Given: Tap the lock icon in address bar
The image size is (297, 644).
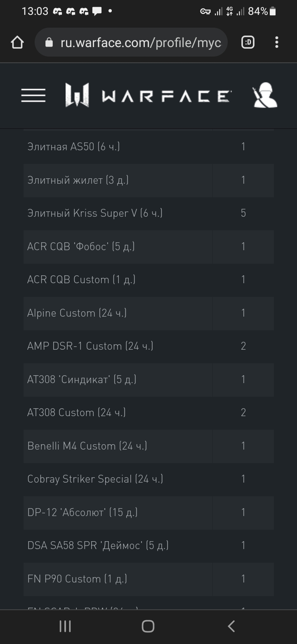Looking at the screenshot, I should (49, 43).
